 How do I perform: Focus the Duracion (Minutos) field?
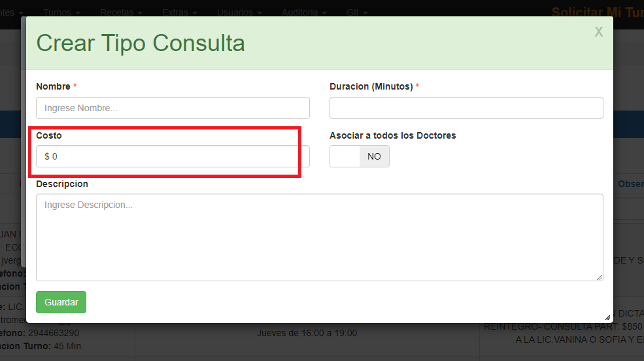tap(466, 108)
